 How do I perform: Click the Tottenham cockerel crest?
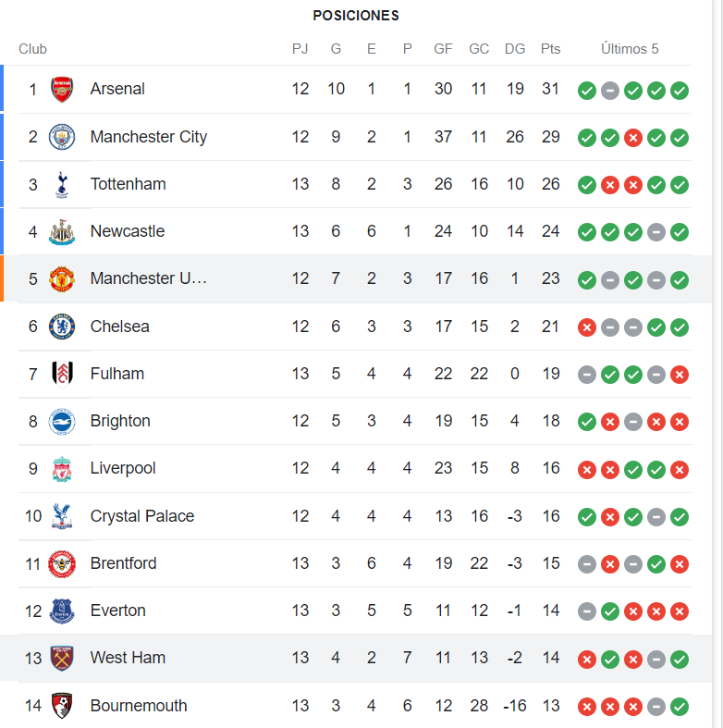[62, 185]
